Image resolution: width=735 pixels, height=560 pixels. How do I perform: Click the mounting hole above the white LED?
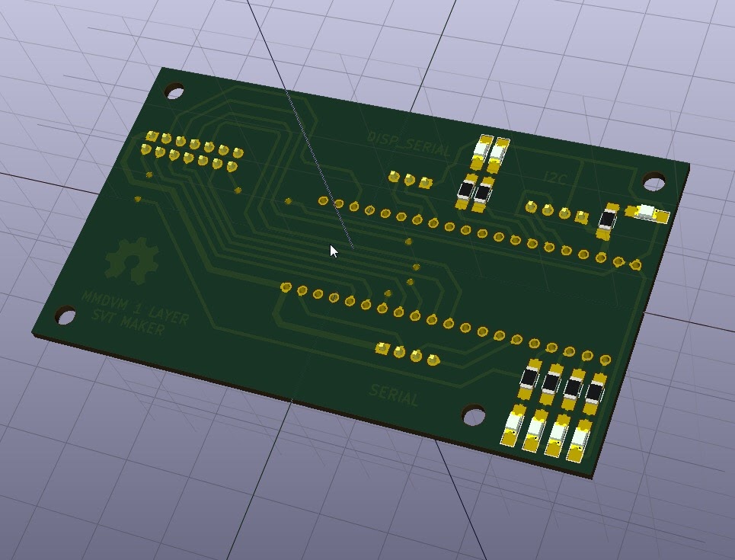tap(654, 181)
